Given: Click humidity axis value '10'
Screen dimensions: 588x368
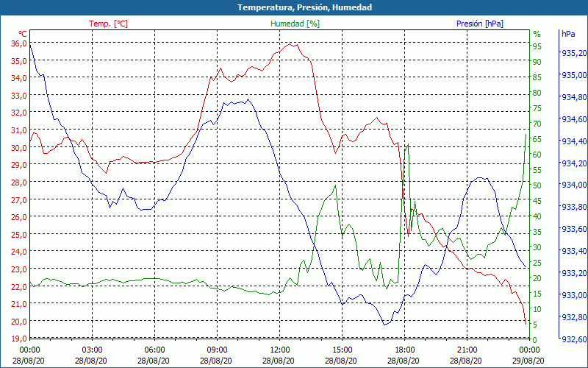Looking at the screenshot, I should [x=537, y=309].
